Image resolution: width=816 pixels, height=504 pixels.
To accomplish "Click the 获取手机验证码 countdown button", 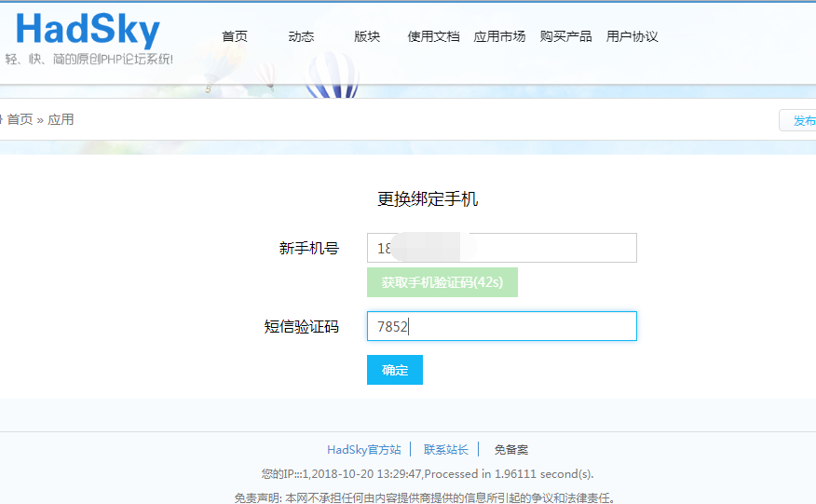I will [442, 282].
